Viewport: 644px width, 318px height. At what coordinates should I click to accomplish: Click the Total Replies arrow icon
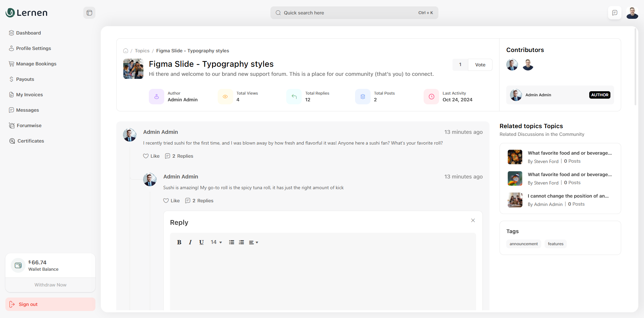coord(294,97)
